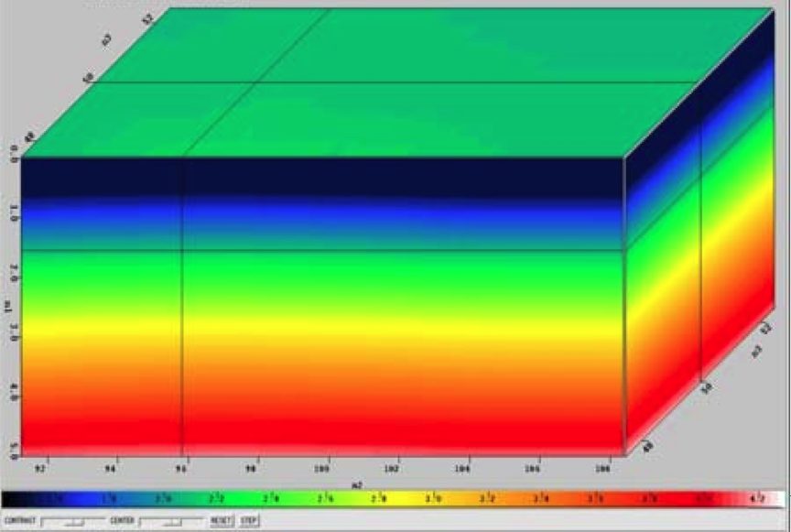Select the white end of the colorbar

(x=769, y=499)
